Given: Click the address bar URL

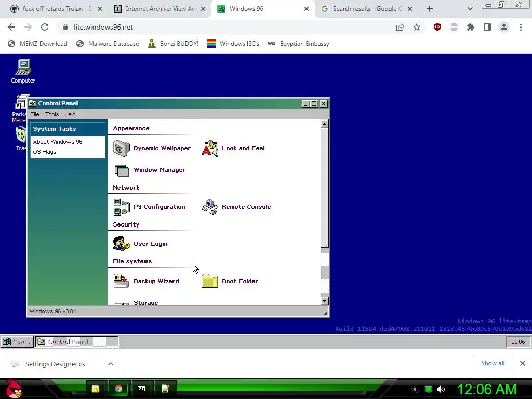Looking at the screenshot, I should [x=103, y=27].
